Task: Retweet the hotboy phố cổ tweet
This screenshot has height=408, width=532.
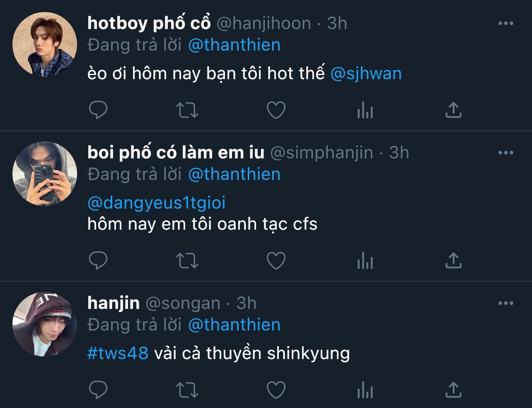Action: point(187,111)
